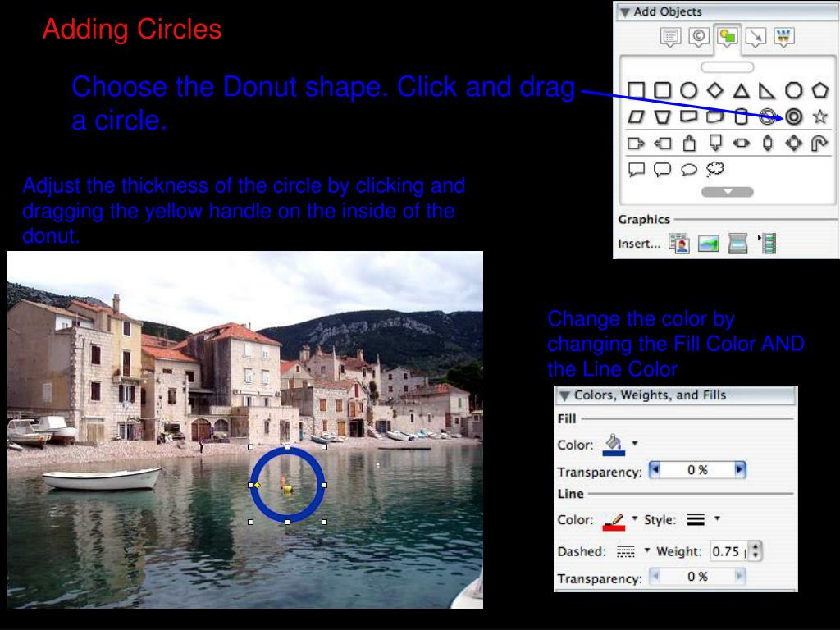Open the Line Color dropdown arrow
This screenshot has width=840, height=630.
(635, 518)
